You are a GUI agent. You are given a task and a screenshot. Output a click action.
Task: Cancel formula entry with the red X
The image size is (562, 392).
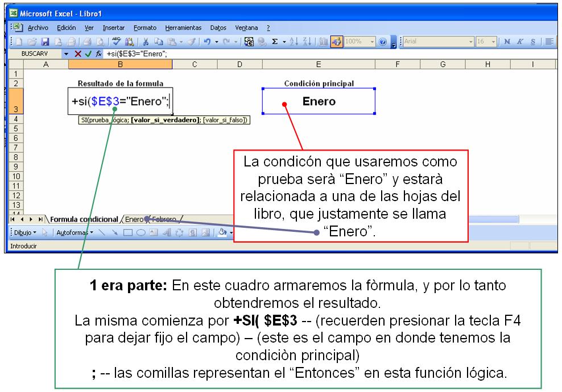click(x=77, y=53)
